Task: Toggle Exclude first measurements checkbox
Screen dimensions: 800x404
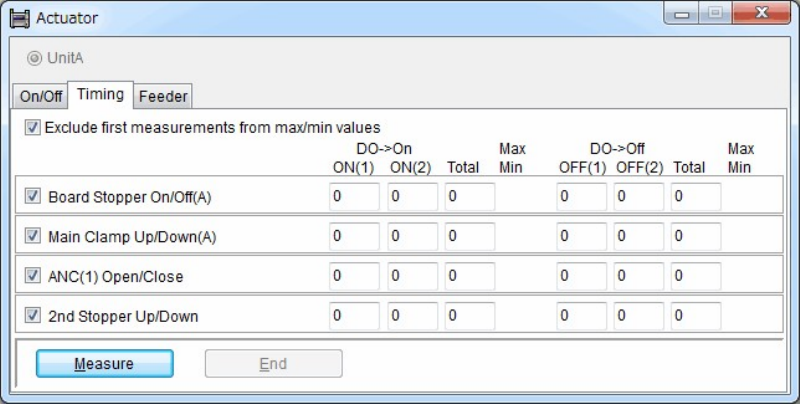Action: [x=33, y=128]
